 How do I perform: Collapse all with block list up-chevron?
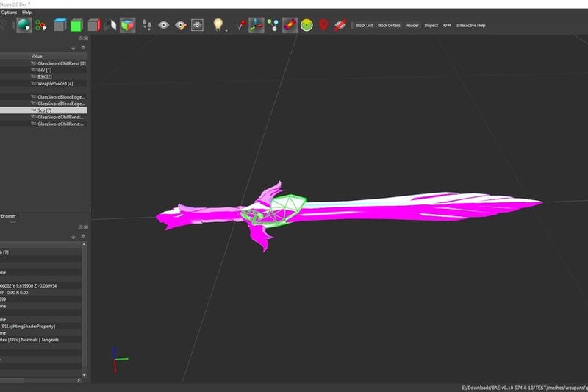83,48
